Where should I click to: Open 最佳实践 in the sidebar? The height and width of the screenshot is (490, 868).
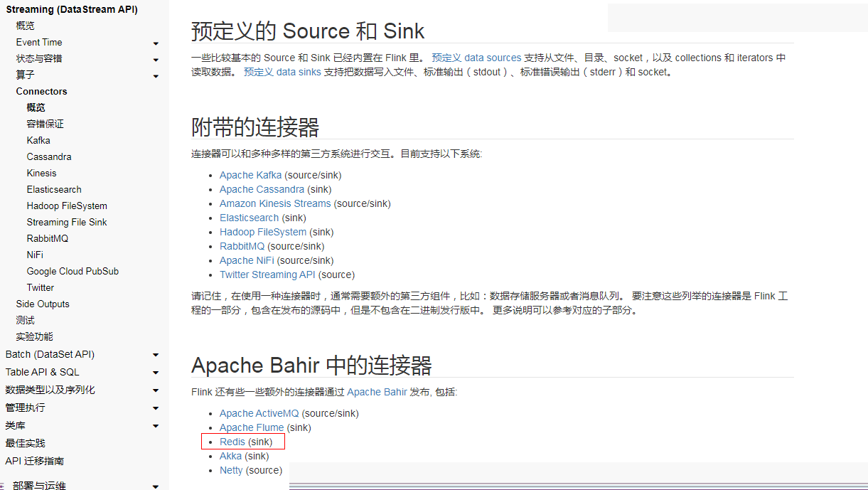(x=25, y=443)
